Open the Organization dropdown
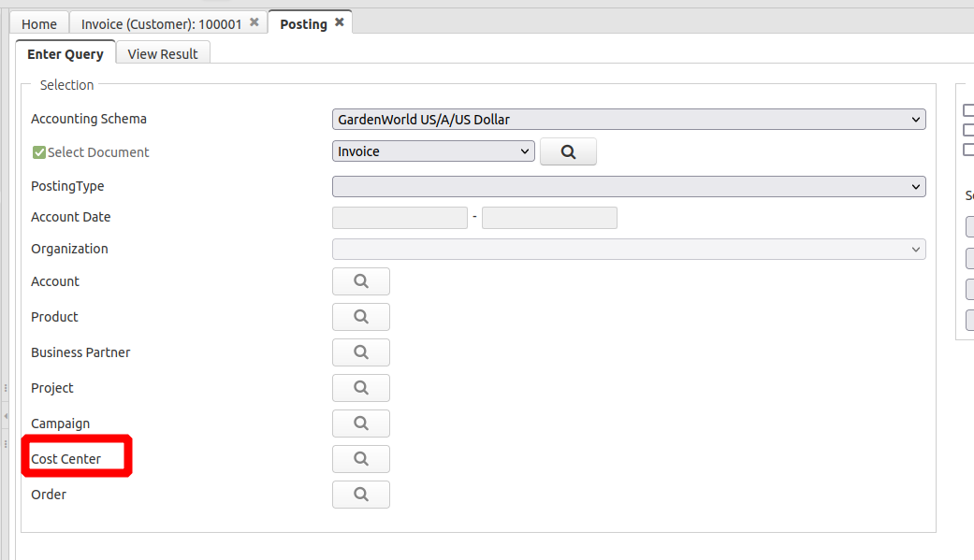 pyautogui.click(x=628, y=249)
